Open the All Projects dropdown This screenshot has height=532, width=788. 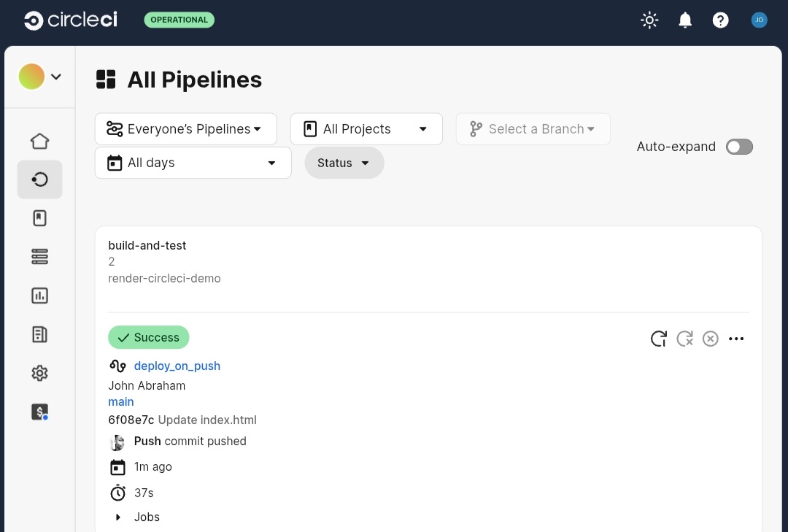[366, 128]
